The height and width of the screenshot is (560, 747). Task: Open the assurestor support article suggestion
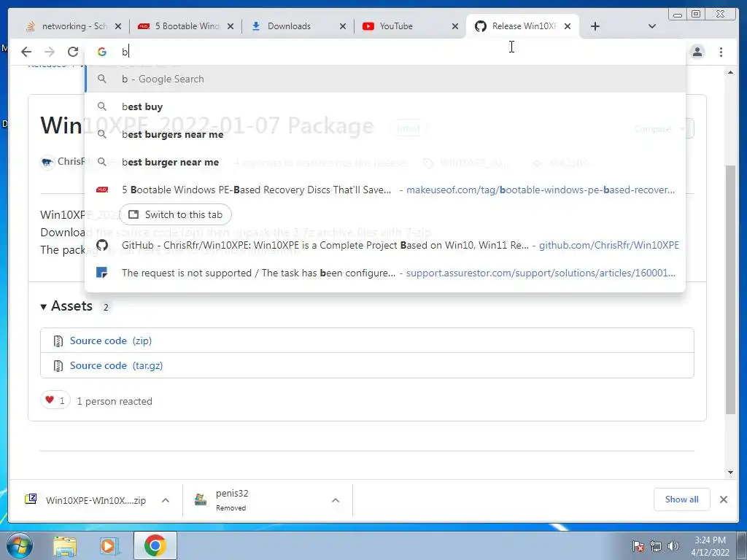point(385,273)
